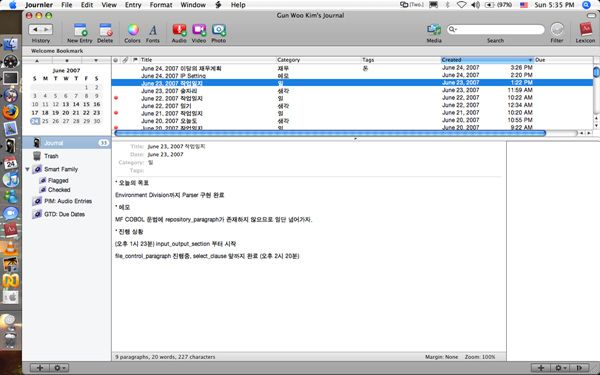The height and width of the screenshot is (375, 600).
Task: Open the Terminal icon in the dock
Action: (10, 78)
